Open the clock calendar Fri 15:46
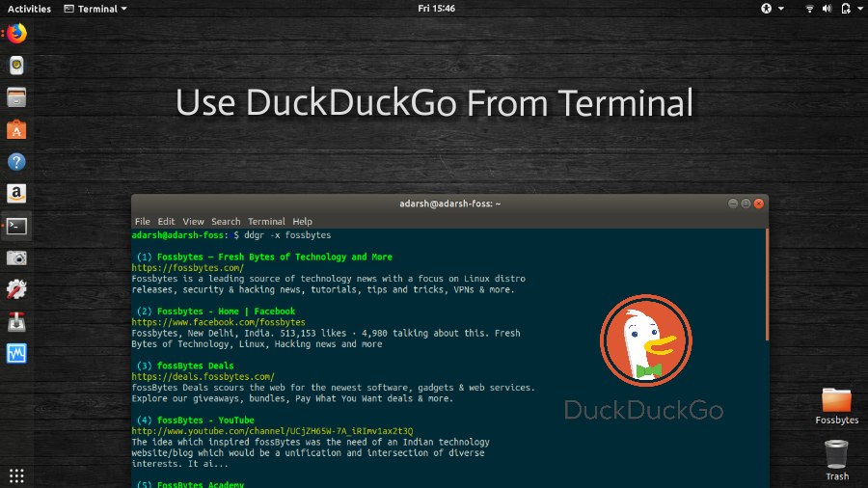The height and width of the screenshot is (488, 868). 436,9
